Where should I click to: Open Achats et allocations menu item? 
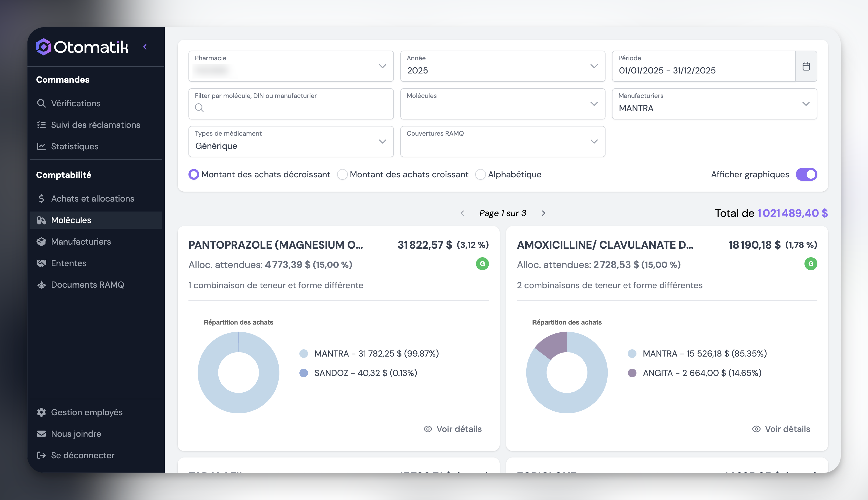[92, 199]
